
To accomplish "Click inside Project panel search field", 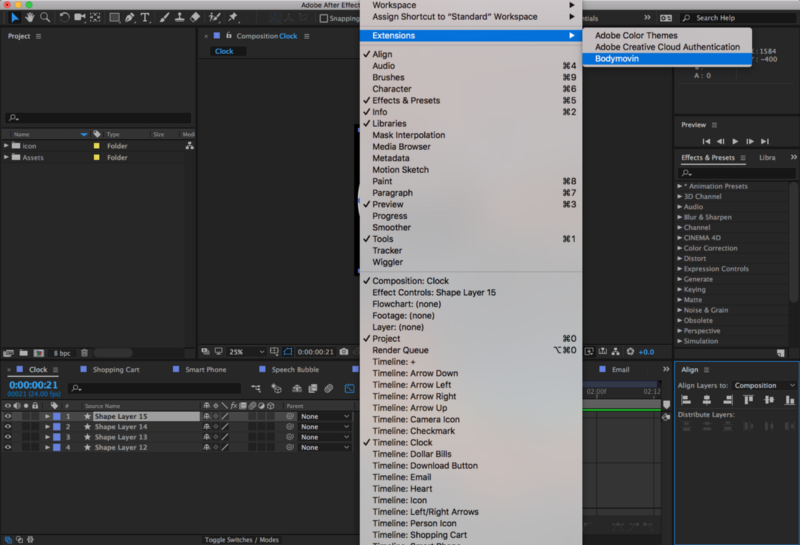I will tap(98, 118).
